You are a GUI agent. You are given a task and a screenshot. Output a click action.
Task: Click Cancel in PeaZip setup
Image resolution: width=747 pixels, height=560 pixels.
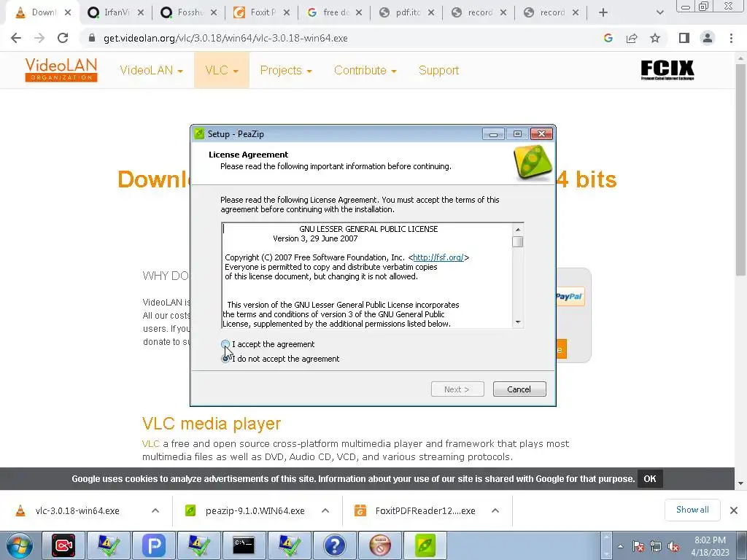519,389
